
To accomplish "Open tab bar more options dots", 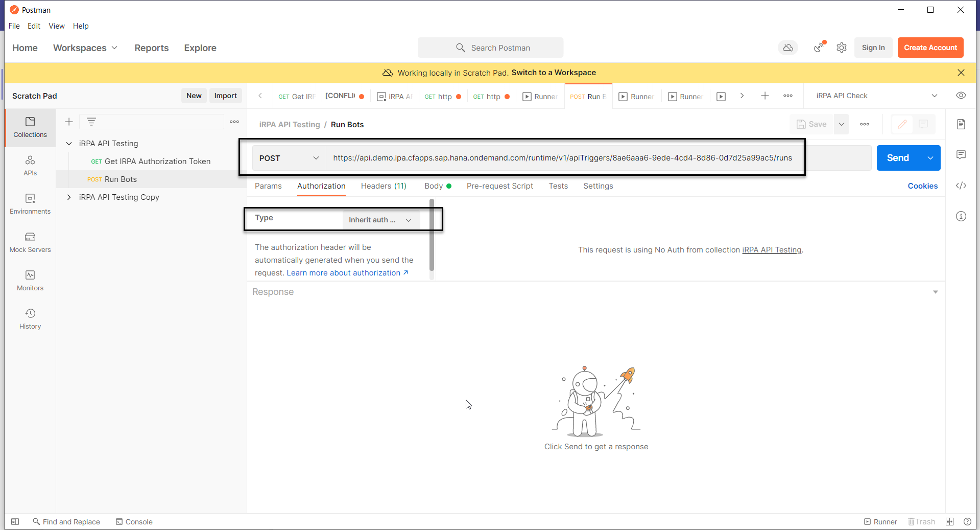I will click(788, 96).
